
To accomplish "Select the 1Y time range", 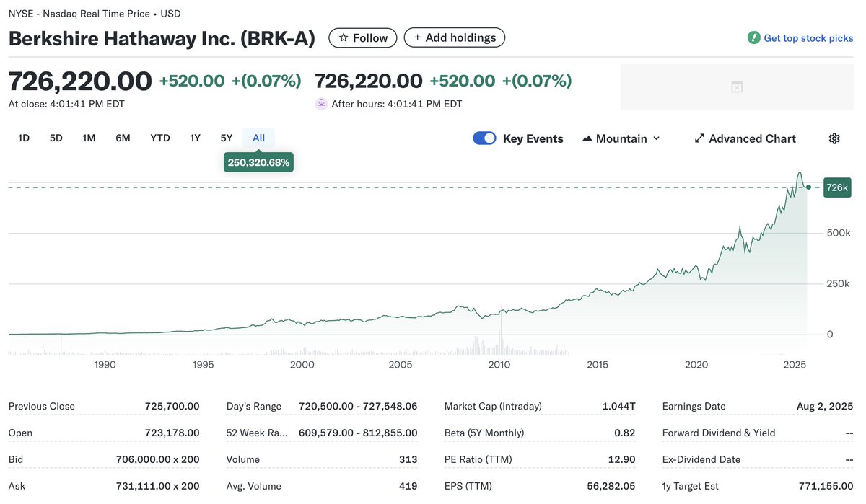I will (x=195, y=138).
